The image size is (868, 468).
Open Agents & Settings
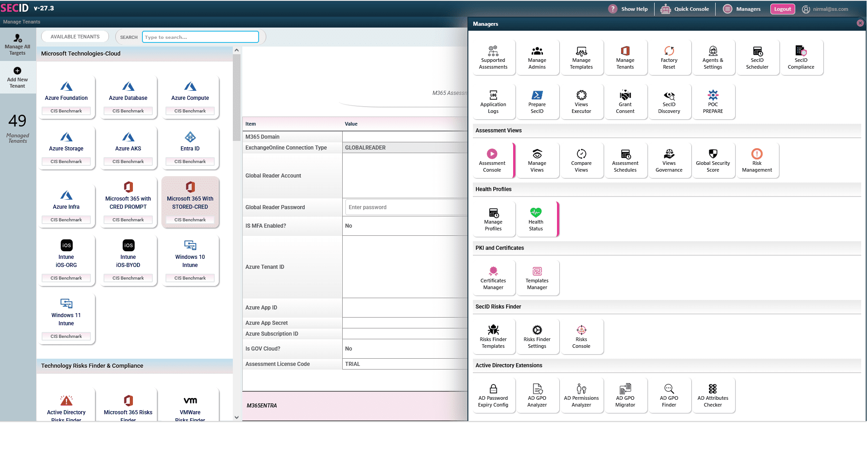coord(713,57)
